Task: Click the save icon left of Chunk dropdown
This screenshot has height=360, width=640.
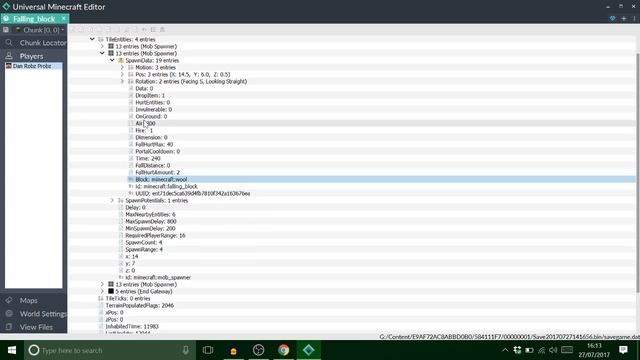Action: (6, 30)
